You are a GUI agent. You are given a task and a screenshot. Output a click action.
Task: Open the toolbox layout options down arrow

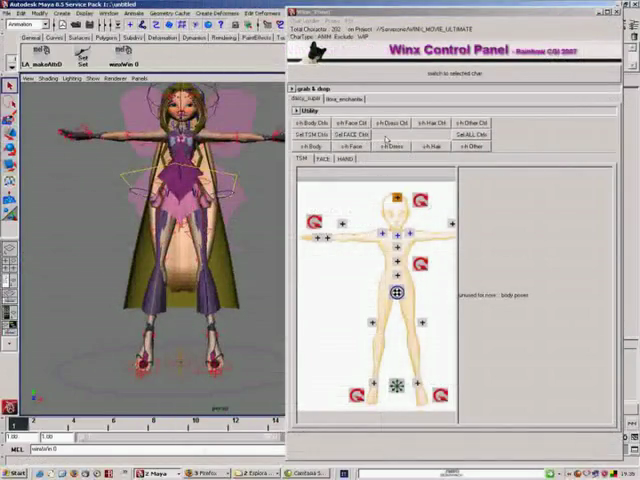point(10,343)
